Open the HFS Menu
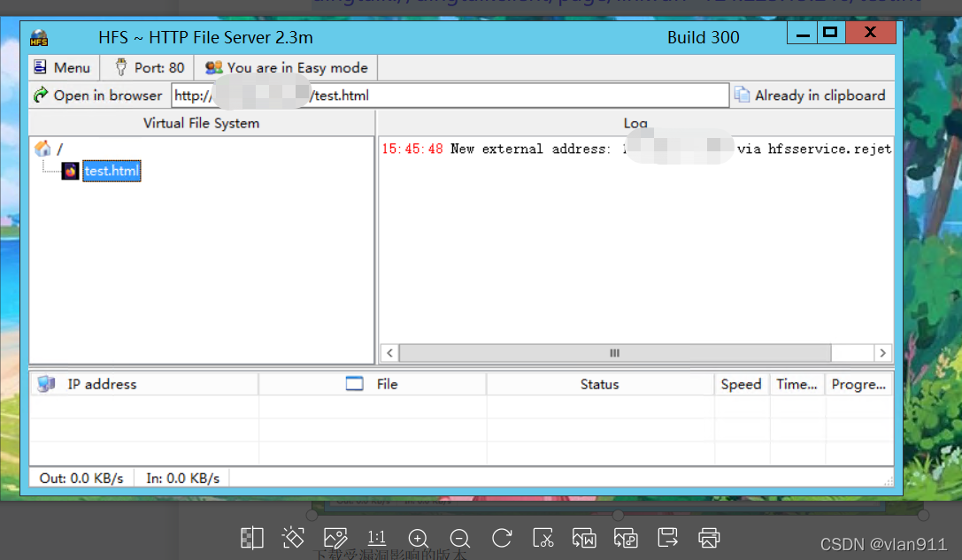The width and height of the screenshot is (962, 560). point(62,67)
